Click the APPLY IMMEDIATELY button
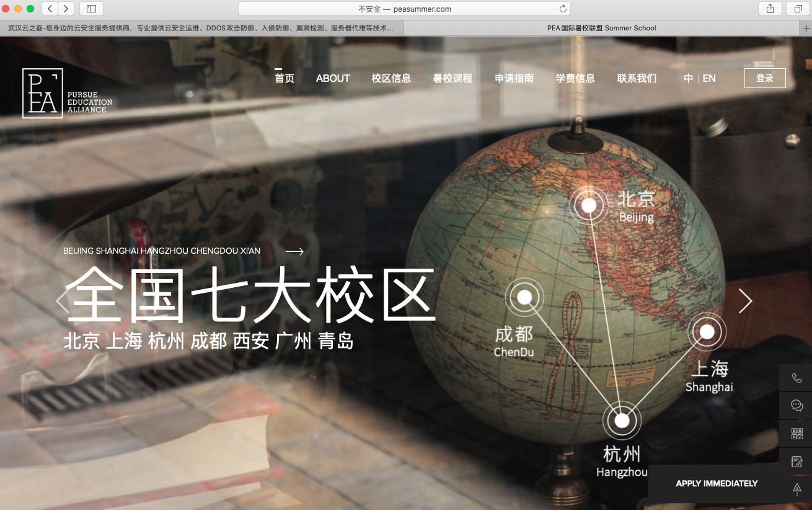The width and height of the screenshot is (812, 510). (x=717, y=483)
